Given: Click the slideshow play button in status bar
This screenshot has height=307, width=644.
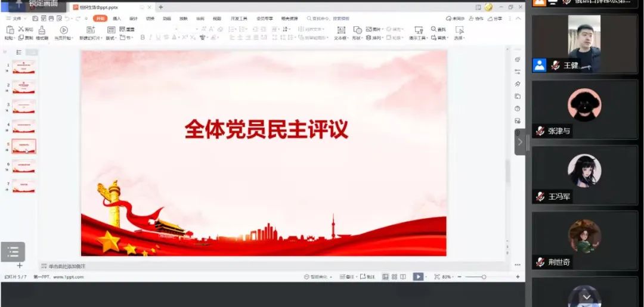Looking at the screenshot, I should 418,277.
